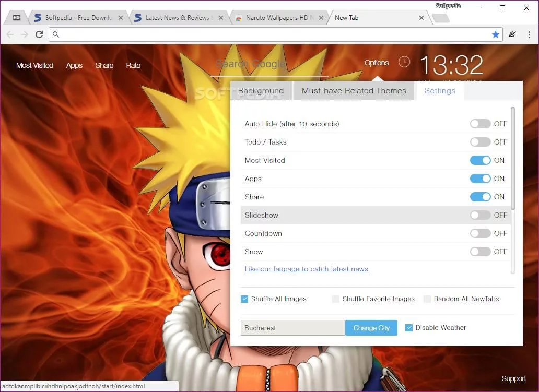Check Shuffle Favorite Images checkbox
The width and height of the screenshot is (539, 392).
pyautogui.click(x=336, y=299)
